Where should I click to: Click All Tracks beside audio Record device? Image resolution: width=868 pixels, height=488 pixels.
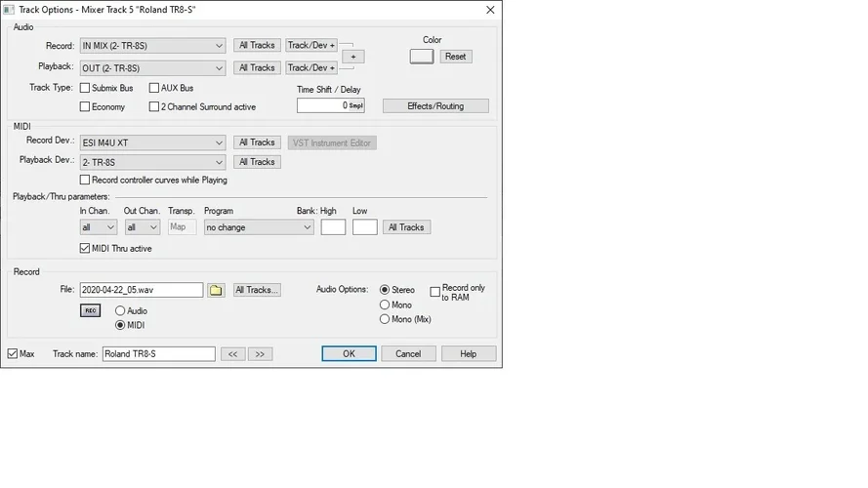point(257,45)
